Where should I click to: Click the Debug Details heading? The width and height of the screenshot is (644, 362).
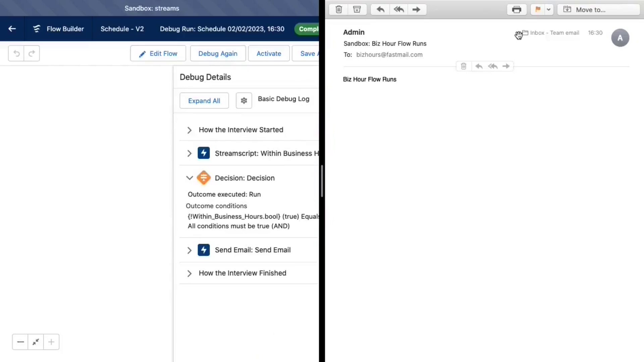click(205, 77)
